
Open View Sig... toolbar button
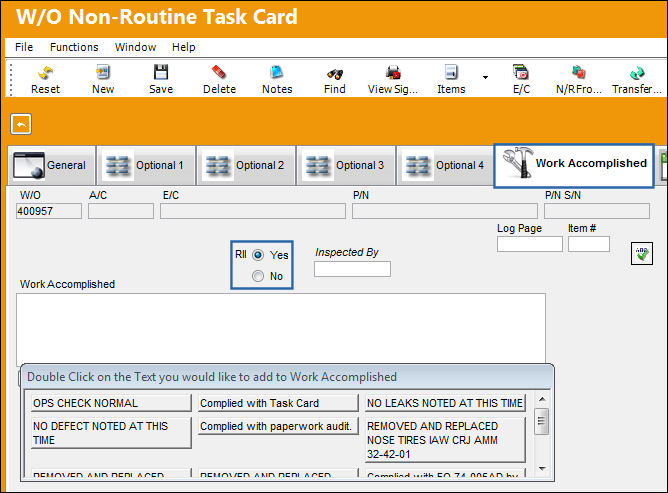pyautogui.click(x=392, y=79)
